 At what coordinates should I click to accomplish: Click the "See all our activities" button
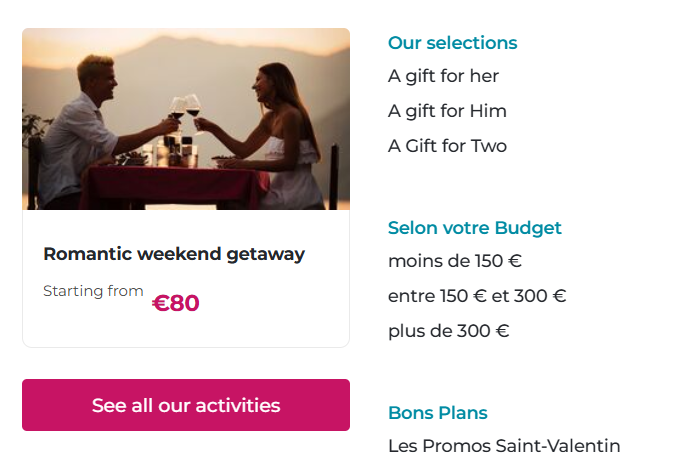click(x=186, y=405)
